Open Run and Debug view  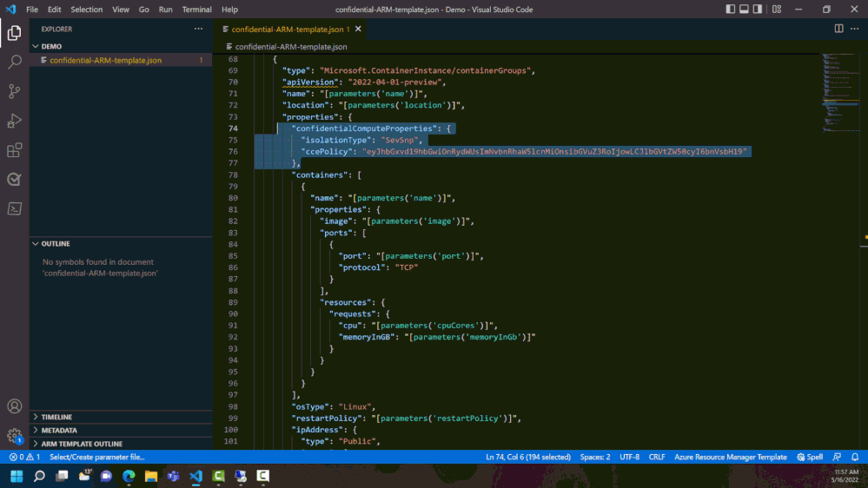coord(14,121)
